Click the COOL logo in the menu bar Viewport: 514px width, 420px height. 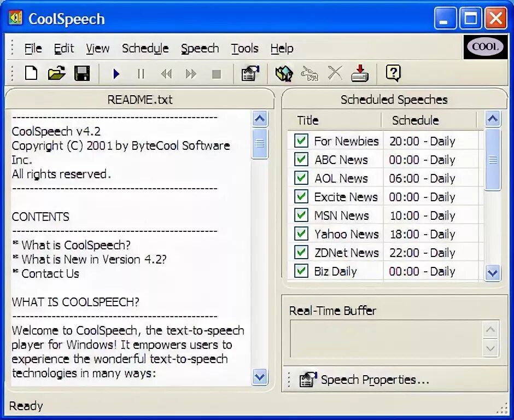coord(486,47)
